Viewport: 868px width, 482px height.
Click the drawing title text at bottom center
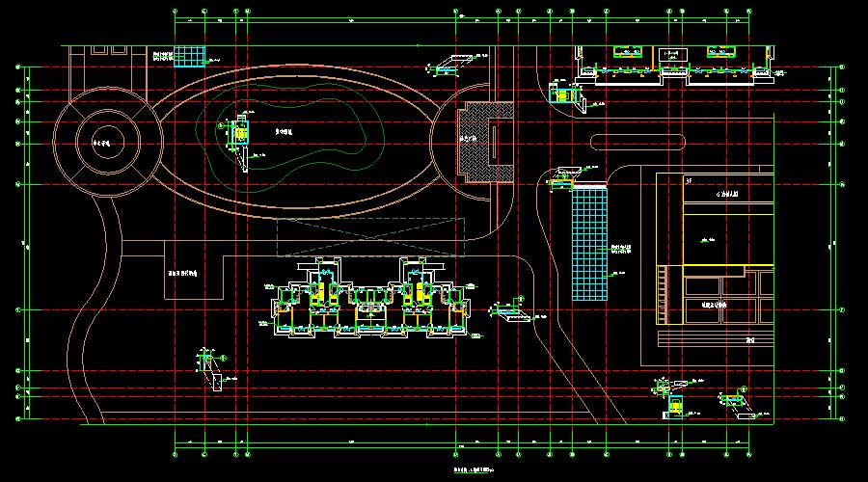tap(474, 469)
